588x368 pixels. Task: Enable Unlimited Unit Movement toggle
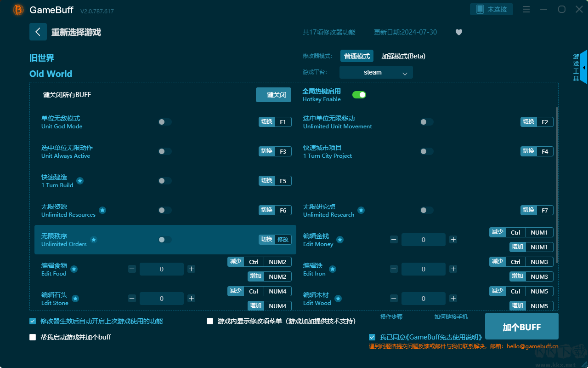[427, 122]
